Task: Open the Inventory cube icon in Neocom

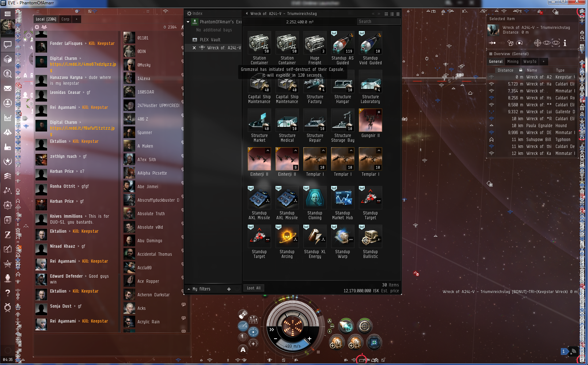Action: 7,59
